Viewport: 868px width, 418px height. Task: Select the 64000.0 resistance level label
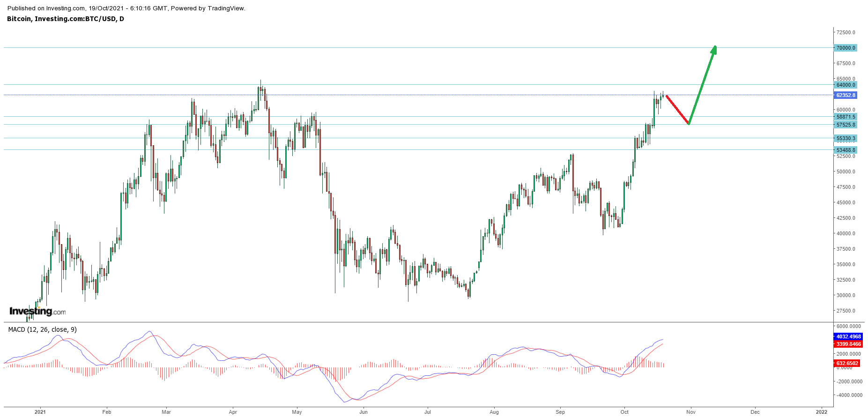(x=846, y=85)
